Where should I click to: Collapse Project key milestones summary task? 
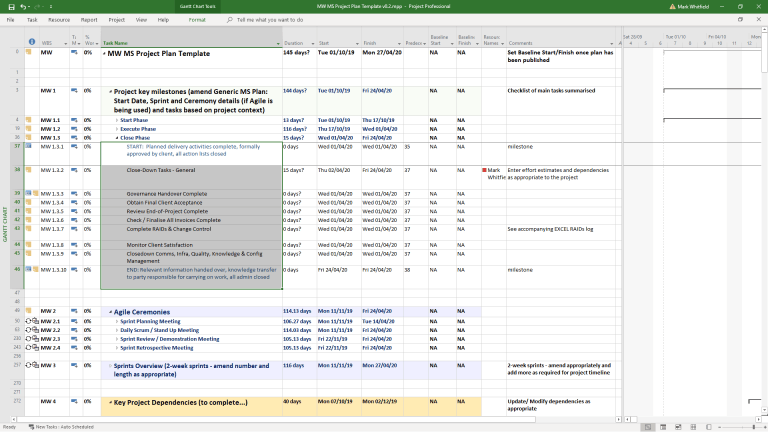click(111, 92)
